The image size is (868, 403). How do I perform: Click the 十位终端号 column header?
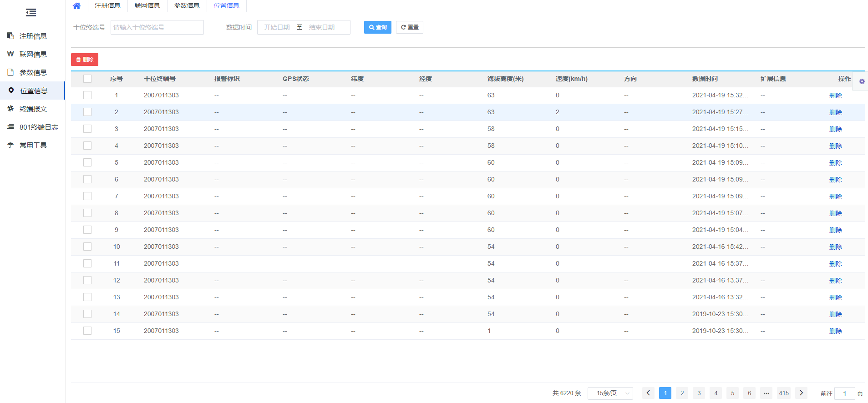coord(160,79)
